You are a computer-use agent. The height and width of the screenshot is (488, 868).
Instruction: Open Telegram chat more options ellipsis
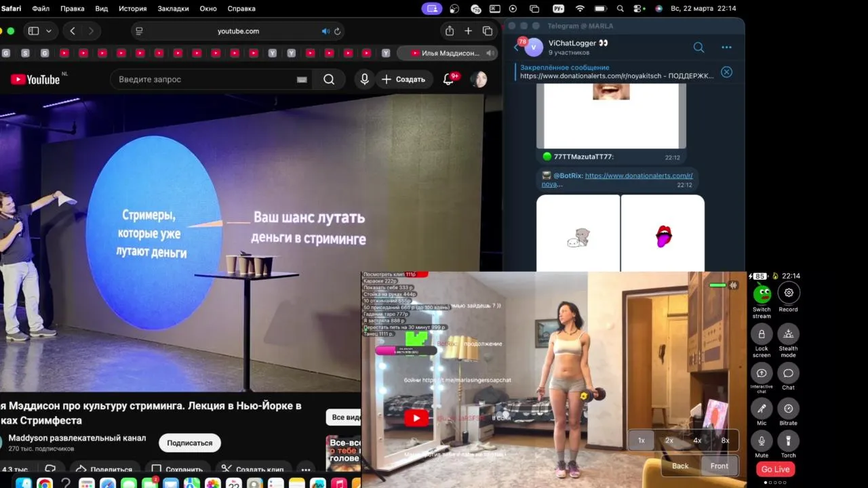[x=726, y=47]
